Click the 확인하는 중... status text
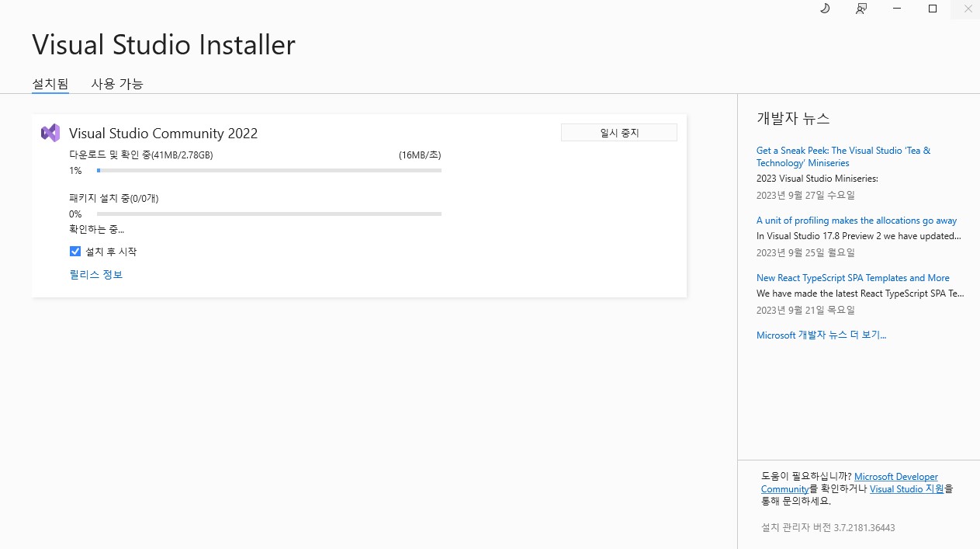The image size is (980, 549). pyautogui.click(x=97, y=229)
